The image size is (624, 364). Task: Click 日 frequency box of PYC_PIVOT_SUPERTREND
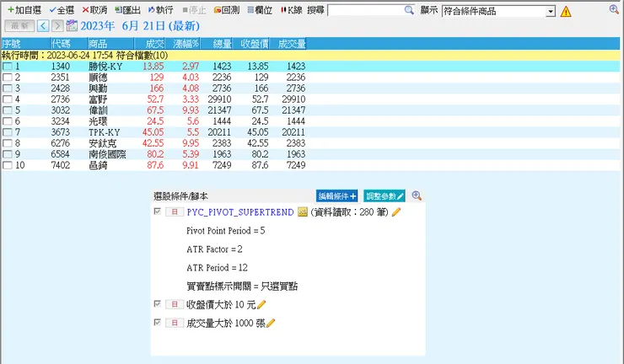click(x=175, y=212)
